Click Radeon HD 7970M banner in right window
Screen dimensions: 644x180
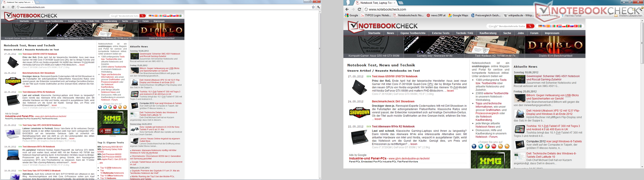click(x=495, y=47)
